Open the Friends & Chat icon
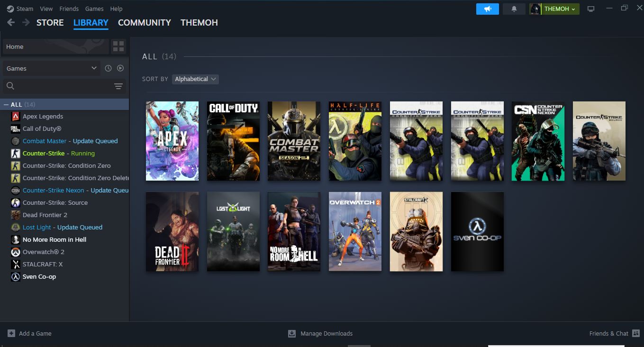The height and width of the screenshot is (347, 644). click(635, 333)
